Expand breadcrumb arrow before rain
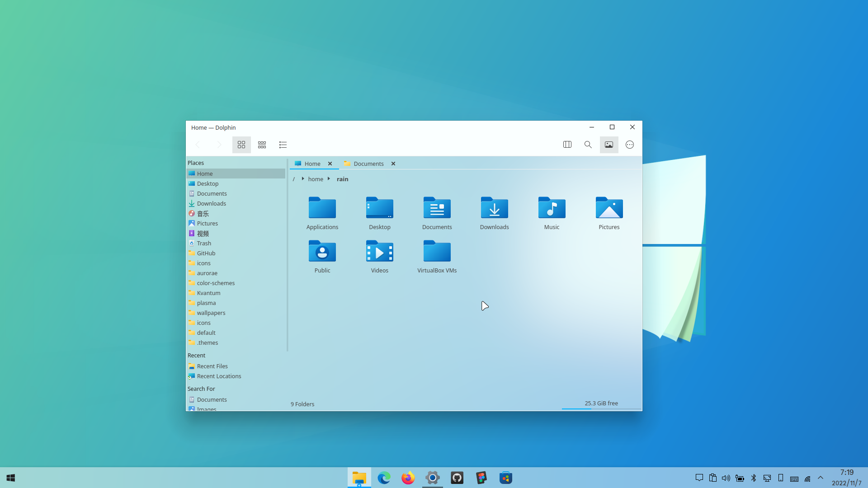 [329, 179]
